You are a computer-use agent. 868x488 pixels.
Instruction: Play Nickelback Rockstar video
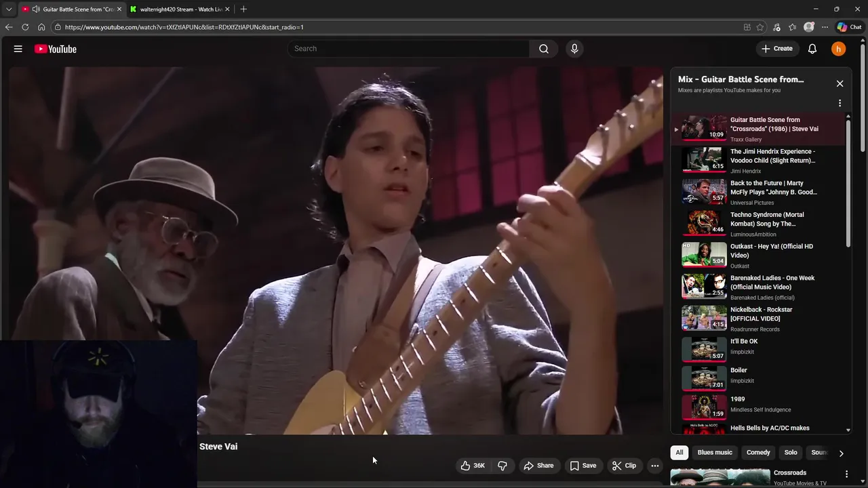759,319
